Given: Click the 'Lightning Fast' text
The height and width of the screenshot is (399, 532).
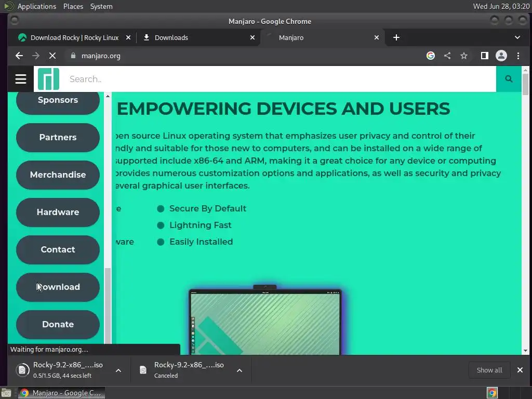Looking at the screenshot, I should click(200, 225).
